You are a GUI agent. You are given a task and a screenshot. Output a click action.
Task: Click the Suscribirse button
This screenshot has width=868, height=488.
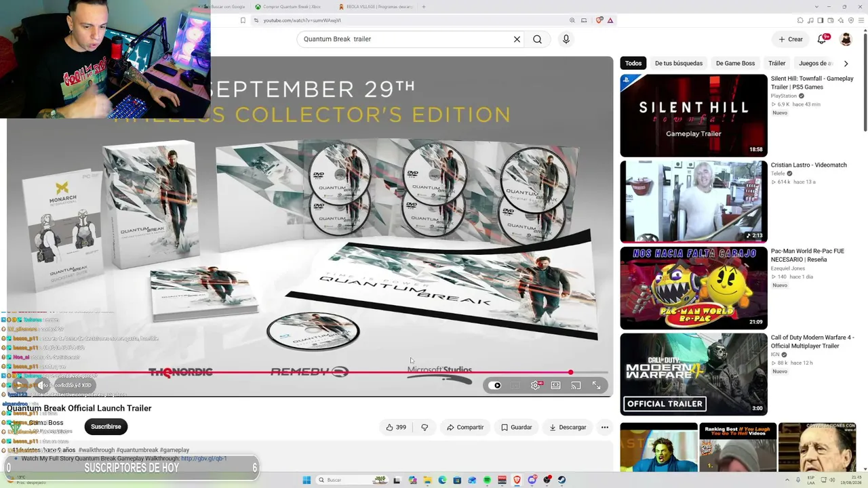pyautogui.click(x=106, y=427)
